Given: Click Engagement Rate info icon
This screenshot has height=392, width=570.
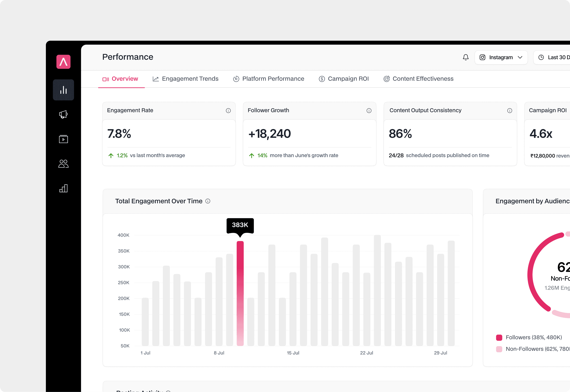Looking at the screenshot, I should (228, 110).
